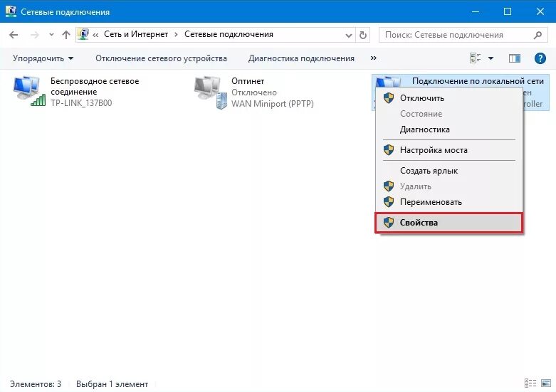Refresh the Network Connections view
Screen dimensions: 556x392
click(x=363, y=35)
